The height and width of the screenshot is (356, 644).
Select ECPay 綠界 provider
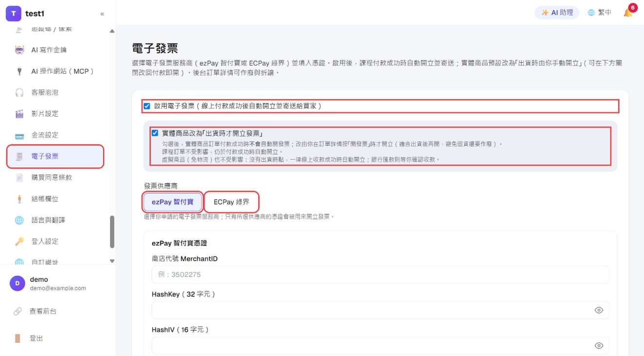coord(231,202)
